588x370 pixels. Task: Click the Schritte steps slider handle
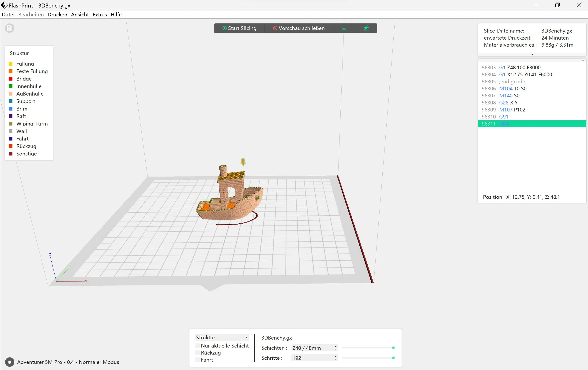(393, 358)
